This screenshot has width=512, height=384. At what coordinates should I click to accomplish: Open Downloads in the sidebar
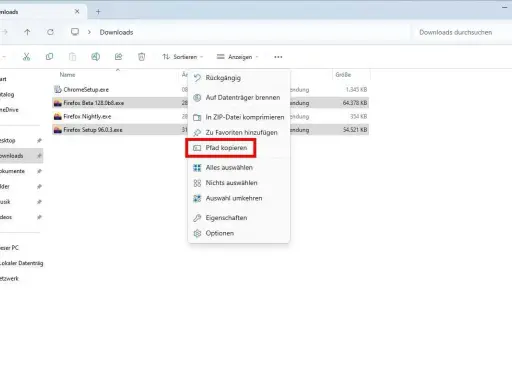click(21, 156)
